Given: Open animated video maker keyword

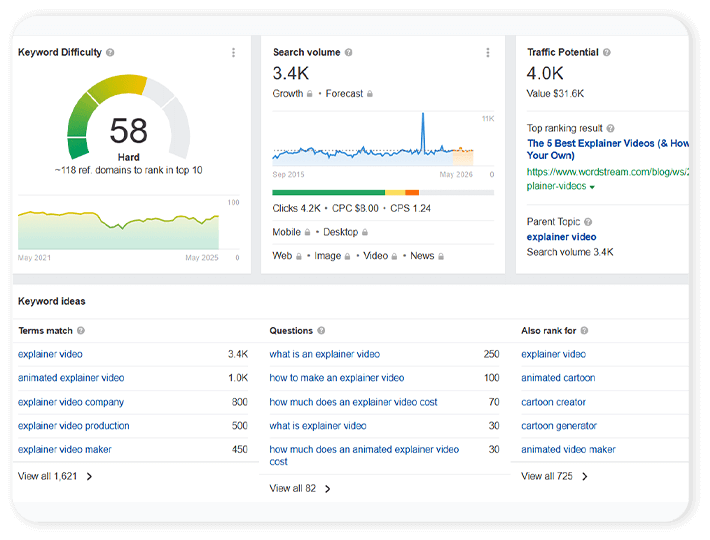Looking at the screenshot, I should click(x=568, y=449).
